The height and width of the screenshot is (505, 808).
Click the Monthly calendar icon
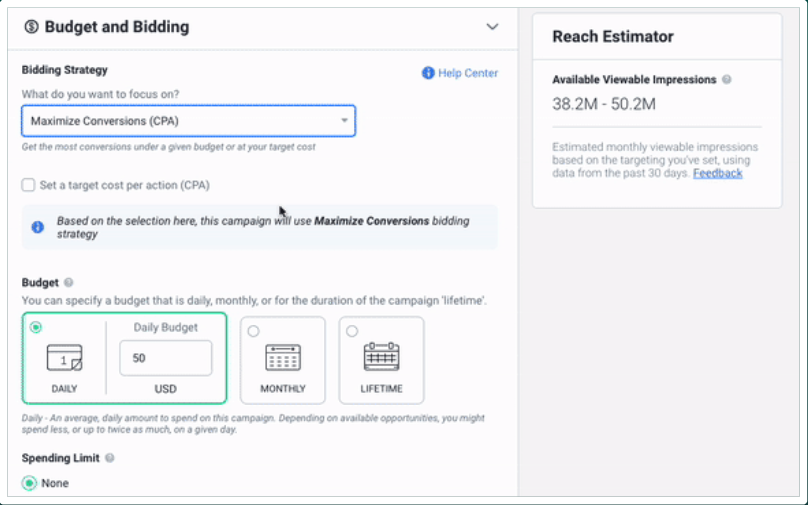tap(282, 357)
